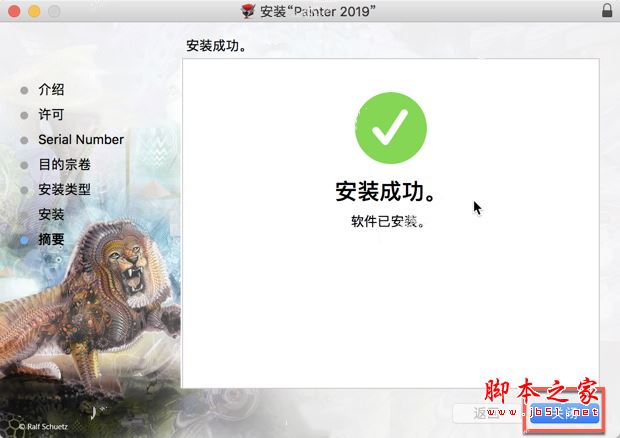Click the yellow minimize window button
Screen dimensions: 620x438
pos(34,11)
